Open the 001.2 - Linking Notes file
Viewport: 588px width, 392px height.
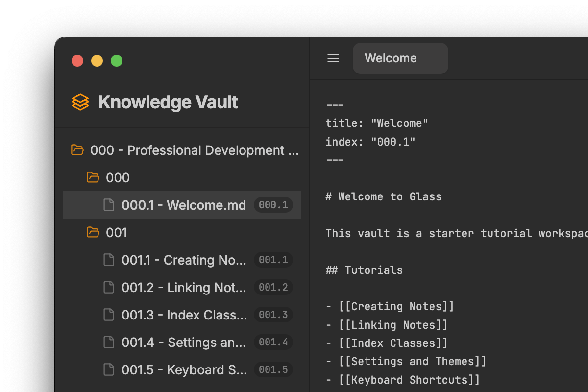(x=182, y=287)
